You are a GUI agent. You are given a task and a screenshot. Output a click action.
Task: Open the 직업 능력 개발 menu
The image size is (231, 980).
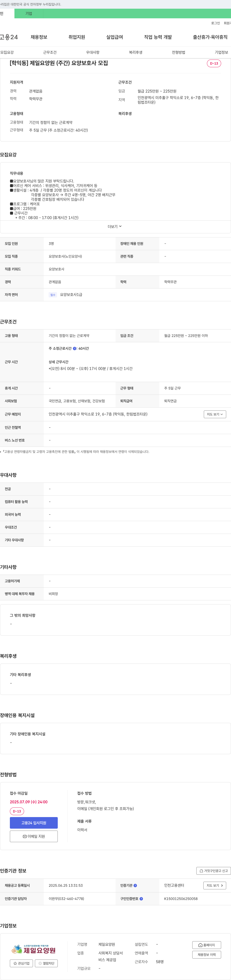click(158, 37)
